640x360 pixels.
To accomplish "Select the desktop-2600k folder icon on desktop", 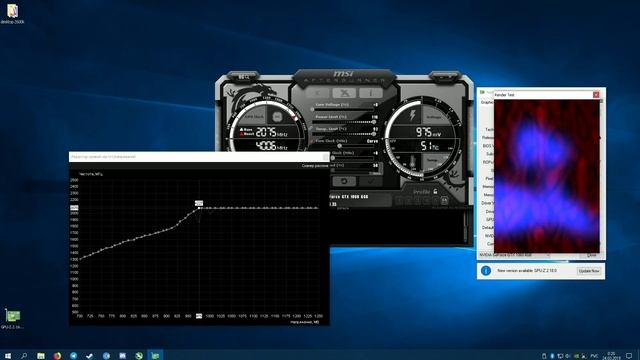I will 12,13.
